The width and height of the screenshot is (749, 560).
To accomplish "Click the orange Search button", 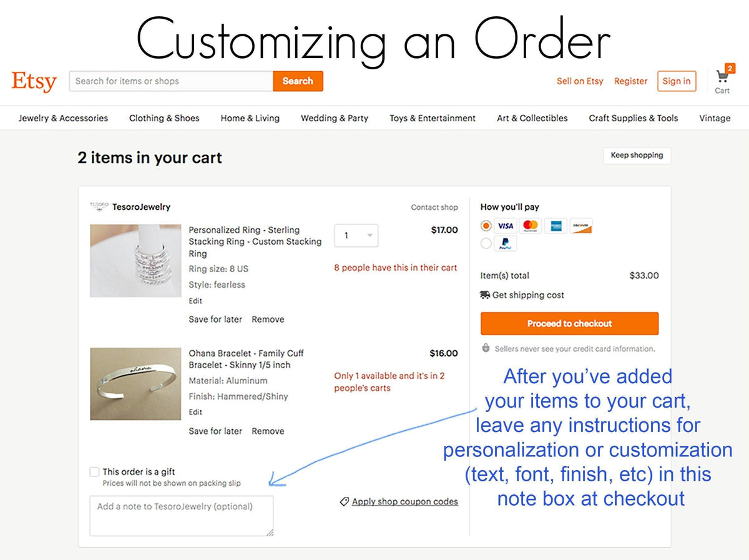I will pyautogui.click(x=298, y=81).
